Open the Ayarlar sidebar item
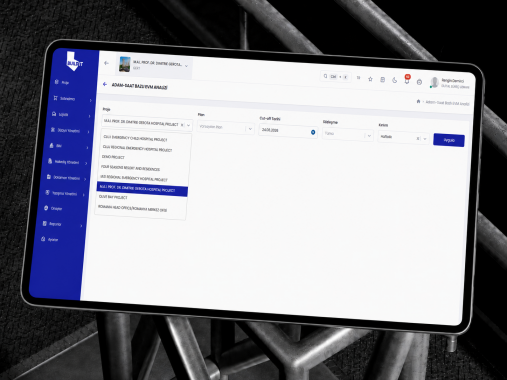The width and height of the screenshot is (507, 380). point(49,239)
